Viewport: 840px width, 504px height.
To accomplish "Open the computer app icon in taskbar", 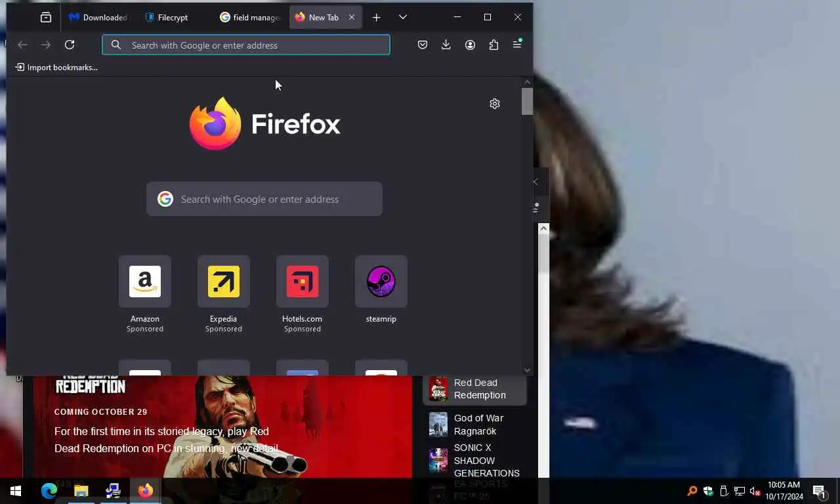I will pos(113,491).
